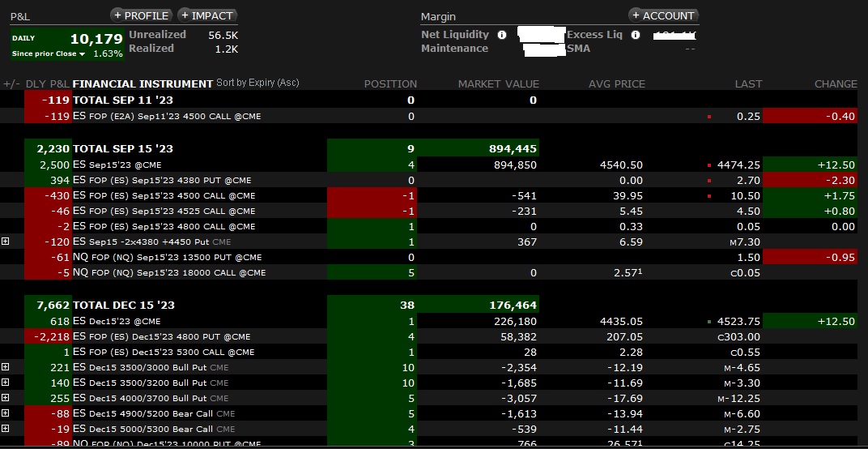
Task: Sort by the CHANGE column header
Action: click(836, 83)
